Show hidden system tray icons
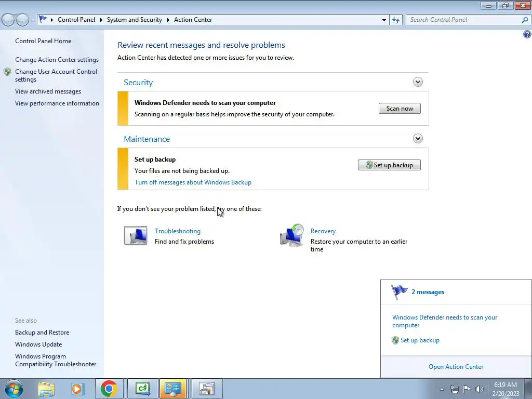The width and height of the screenshot is (532, 399). pos(442,389)
